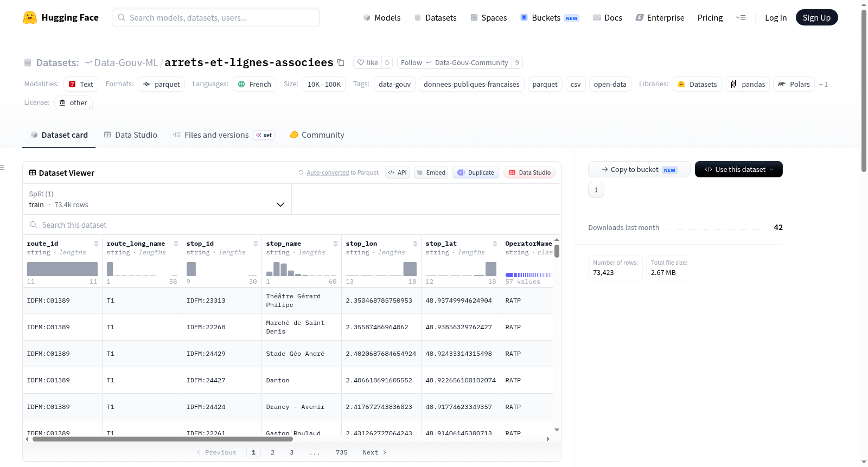Click the csv tag
This screenshot has width=868, height=467.
(576, 84)
